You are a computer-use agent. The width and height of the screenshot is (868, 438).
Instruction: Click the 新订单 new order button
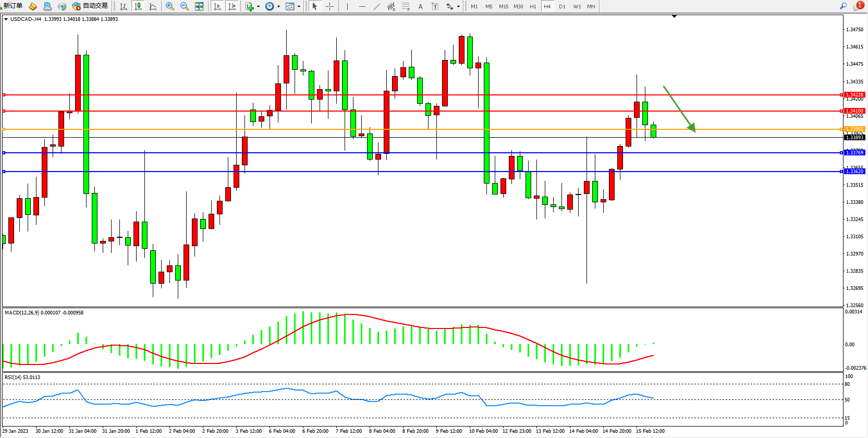tap(13, 6)
